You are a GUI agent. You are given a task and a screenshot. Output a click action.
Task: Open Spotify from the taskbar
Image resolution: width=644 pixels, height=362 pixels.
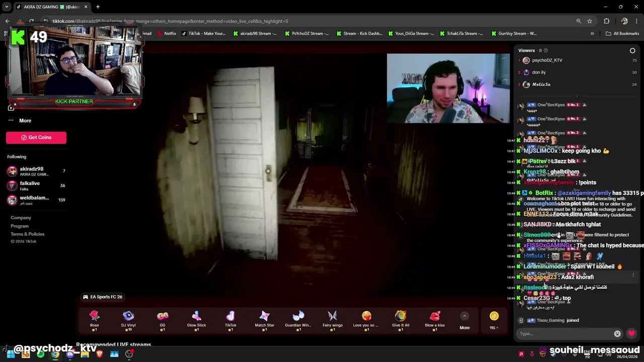41,354
